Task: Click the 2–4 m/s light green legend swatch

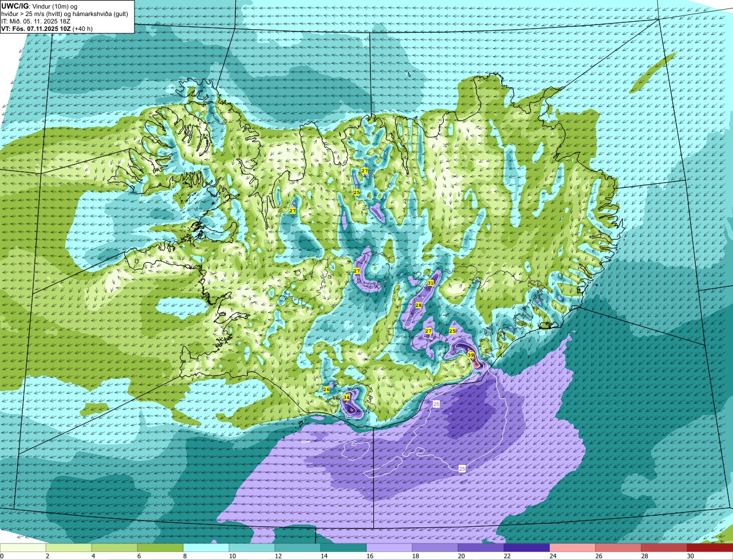Action: coord(69,548)
